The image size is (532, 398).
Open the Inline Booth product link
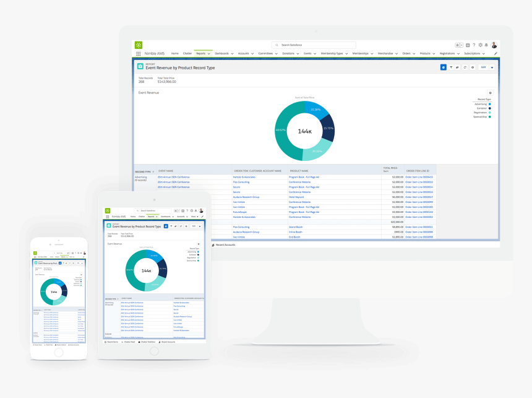pos(296,232)
